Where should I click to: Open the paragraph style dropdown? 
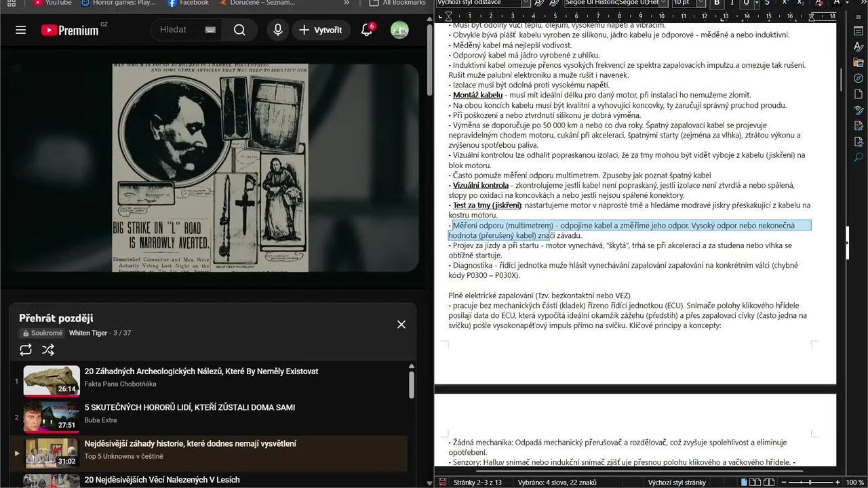[x=526, y=3]
